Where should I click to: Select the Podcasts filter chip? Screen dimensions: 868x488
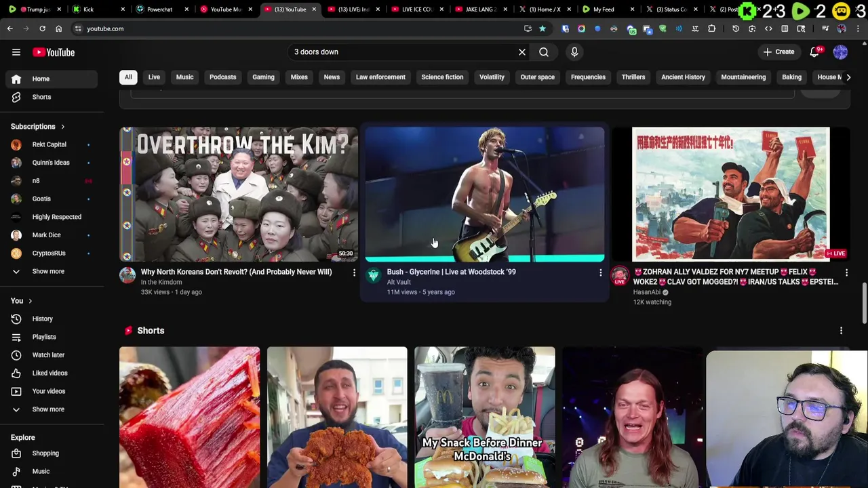point(222,77)
